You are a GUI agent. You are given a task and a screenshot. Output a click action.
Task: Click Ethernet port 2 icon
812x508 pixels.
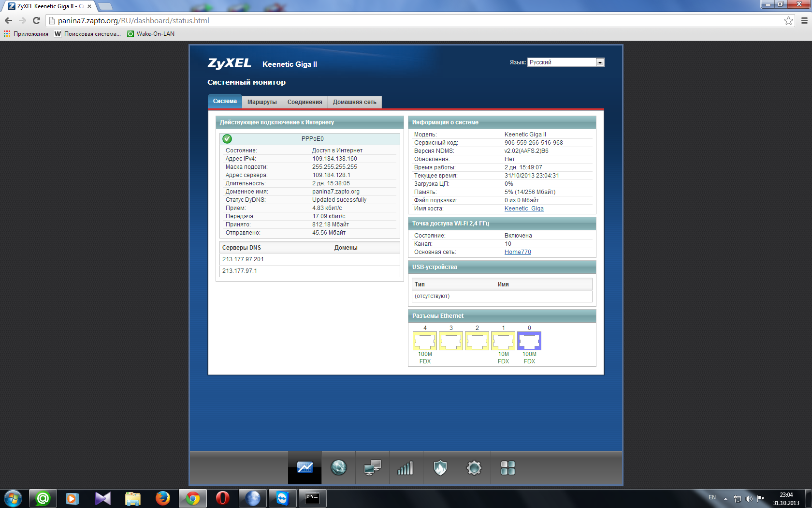pos(477,341)
